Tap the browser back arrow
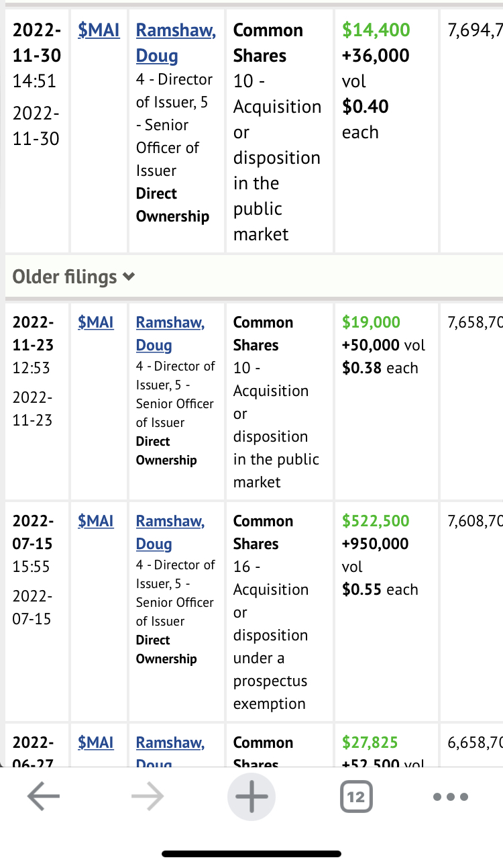Image resolution: width=503 pixels, height=868 pixels. (44, 797)
